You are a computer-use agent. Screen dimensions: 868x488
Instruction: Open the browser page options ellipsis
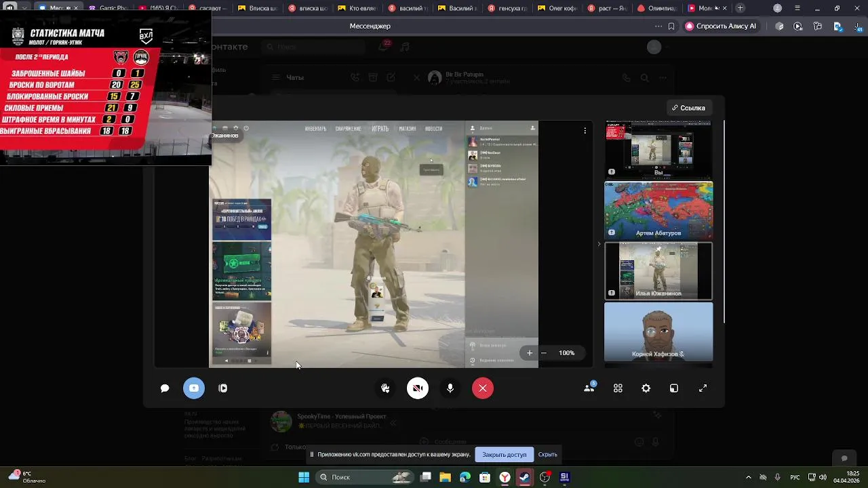tap(658, 26)
